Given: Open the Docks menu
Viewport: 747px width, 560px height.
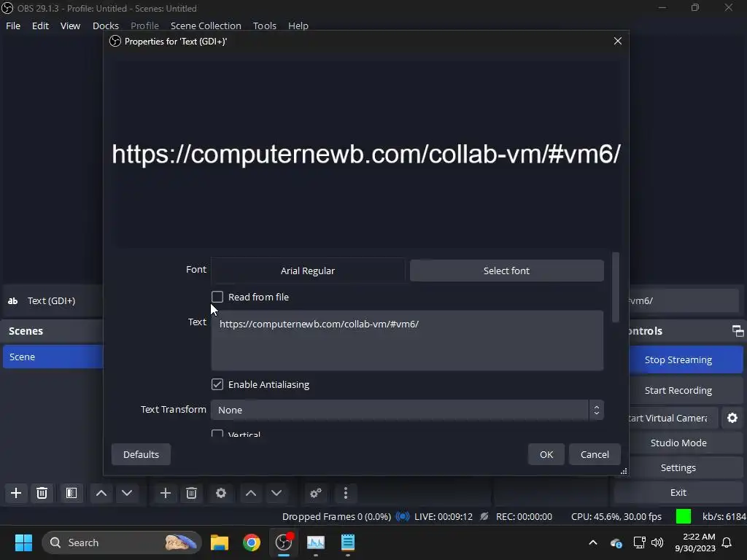Looking at the screenshot, I should pos(105,26).
